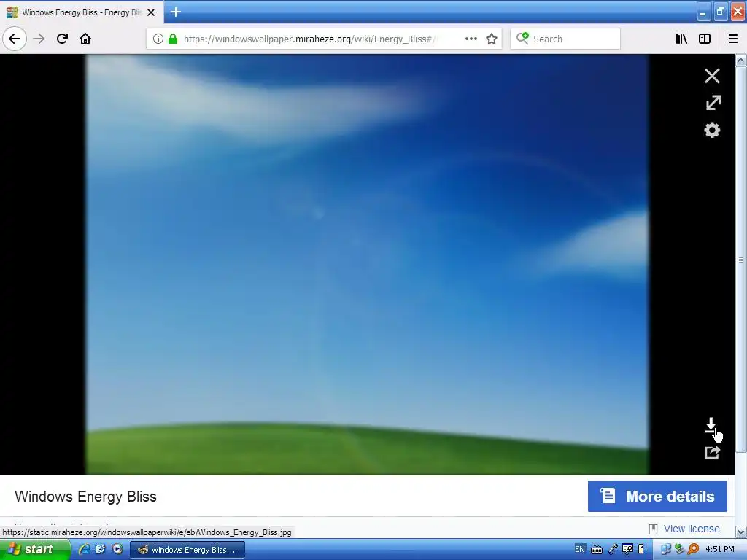Image resolution: width=747 pixels, height=560 pixels.
Task: Open the Windows start menu
Action: coord(34,549)
